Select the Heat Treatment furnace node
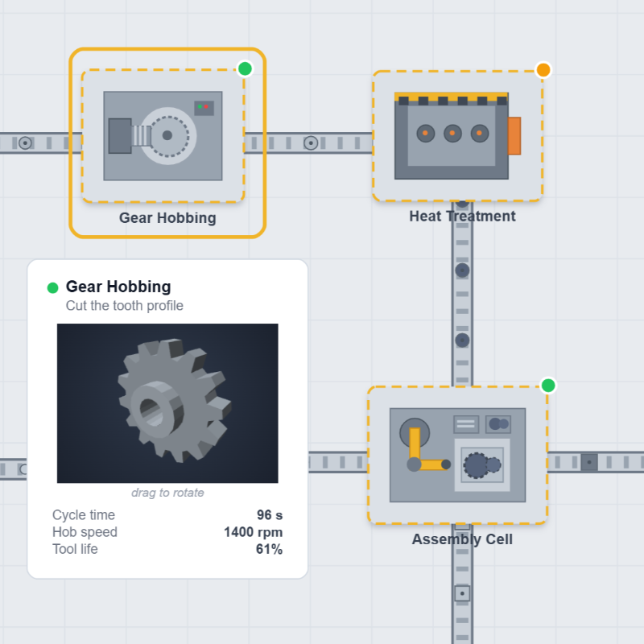644x644 pixels. click(x=457, y=136)
